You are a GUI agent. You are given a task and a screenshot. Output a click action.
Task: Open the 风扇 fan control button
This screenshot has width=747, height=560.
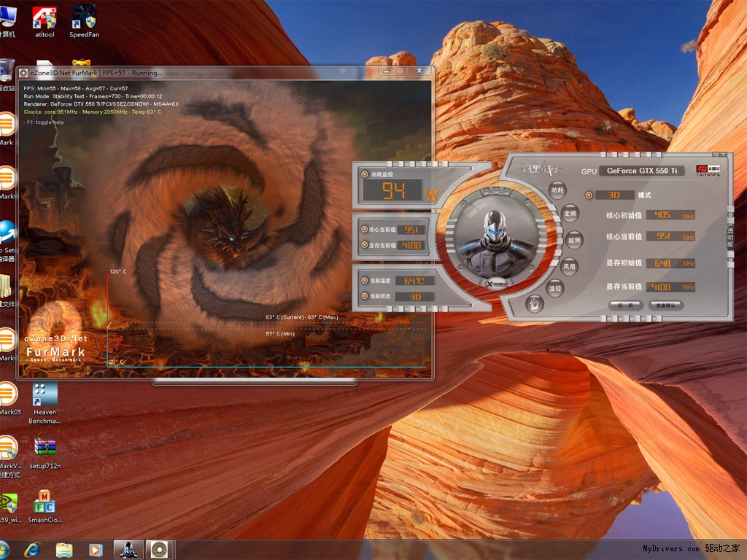click(x=570, y=266)
